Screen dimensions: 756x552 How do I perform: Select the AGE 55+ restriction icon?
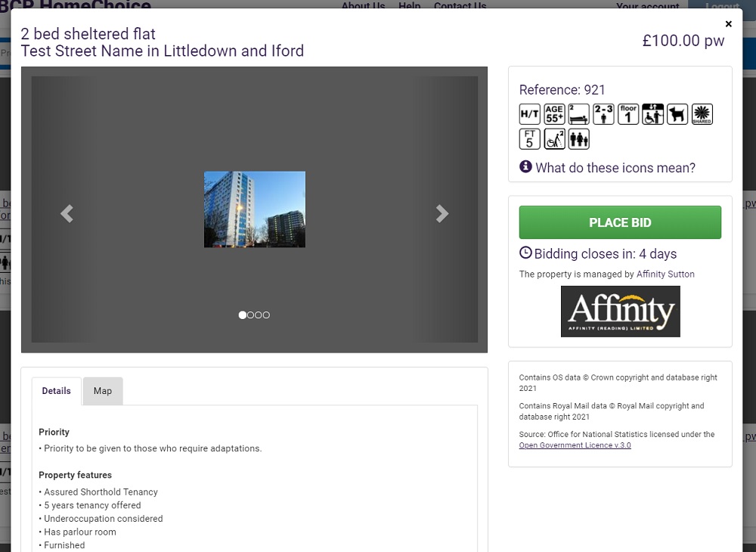554,113
